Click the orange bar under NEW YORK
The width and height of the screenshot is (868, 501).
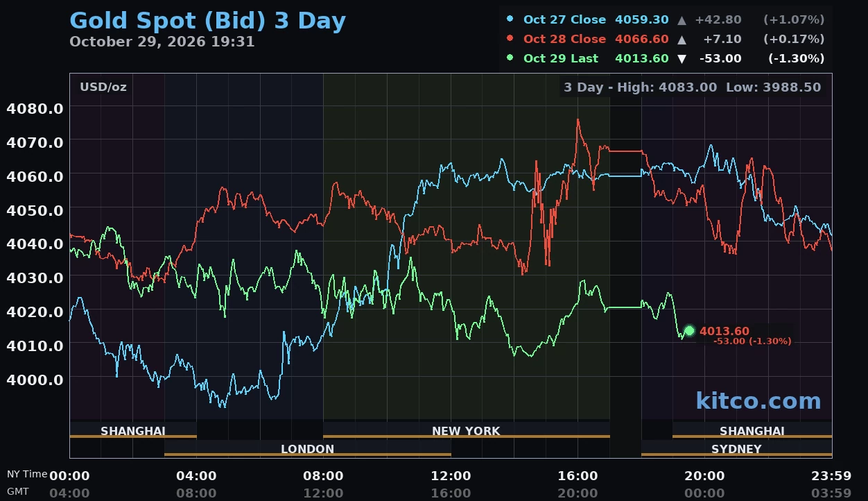pos(467,436)
